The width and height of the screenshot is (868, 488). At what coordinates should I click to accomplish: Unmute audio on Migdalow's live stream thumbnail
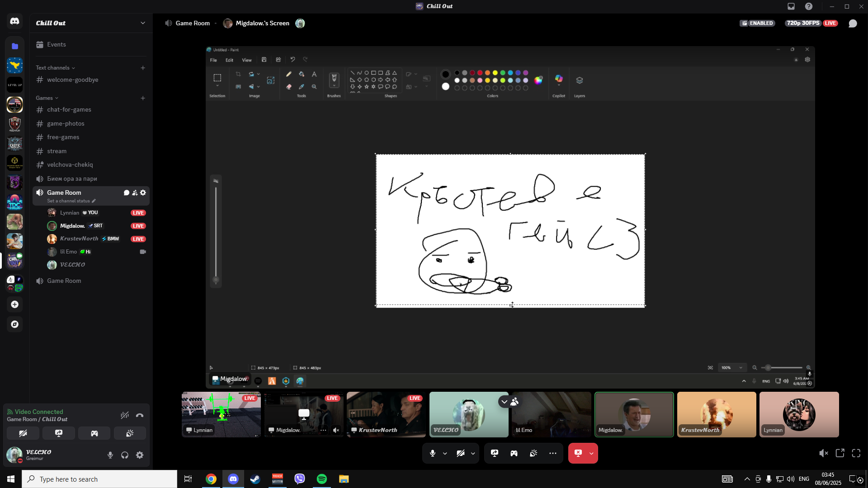(x=336, y=431)
